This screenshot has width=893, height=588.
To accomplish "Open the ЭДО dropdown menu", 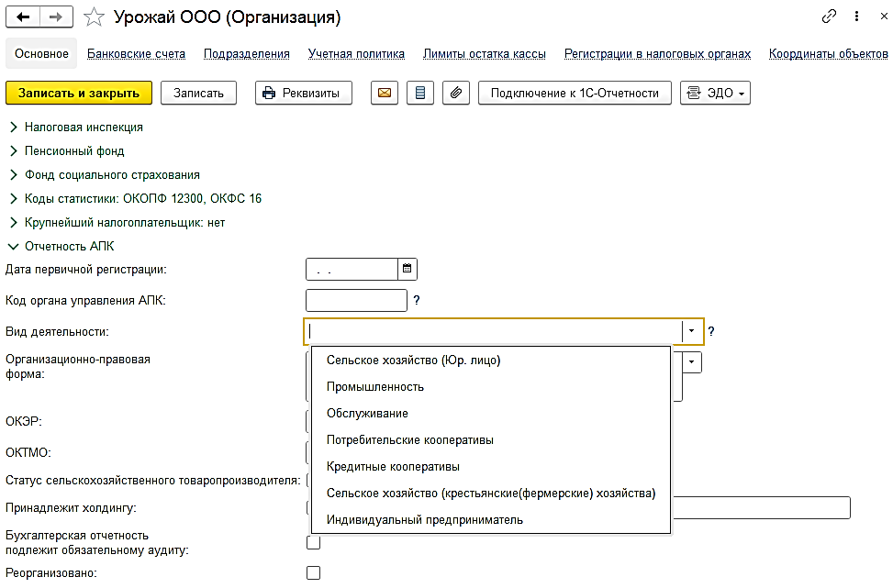I will 715,93.
